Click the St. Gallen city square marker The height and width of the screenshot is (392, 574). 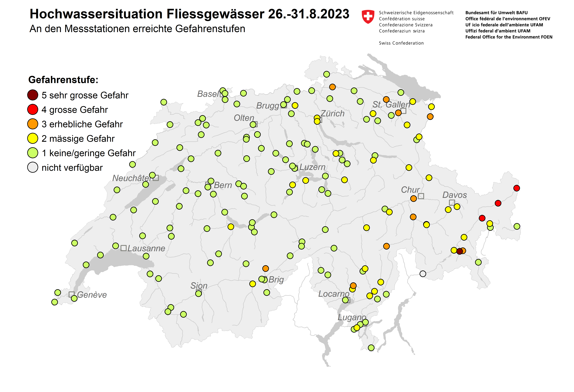click(x=403, y=111)
